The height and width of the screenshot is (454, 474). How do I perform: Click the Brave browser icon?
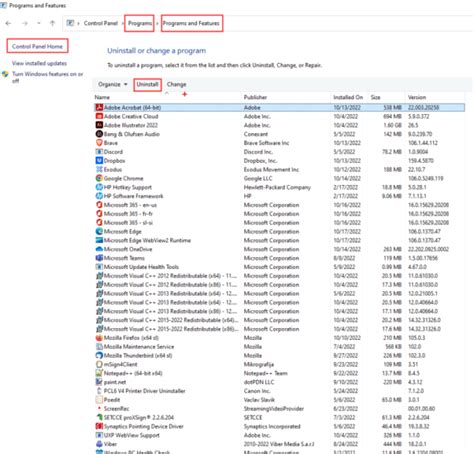point(99,143)
